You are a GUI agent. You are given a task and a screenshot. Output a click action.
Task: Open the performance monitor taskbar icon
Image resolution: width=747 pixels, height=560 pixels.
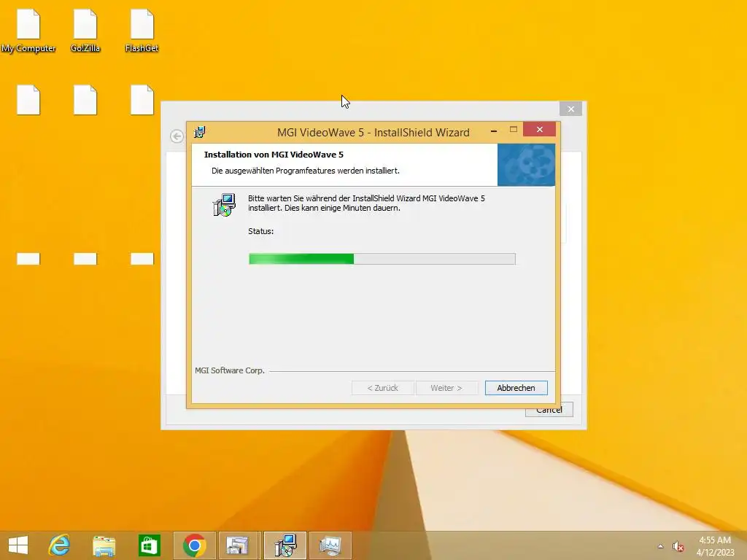(x=330, y=545)
